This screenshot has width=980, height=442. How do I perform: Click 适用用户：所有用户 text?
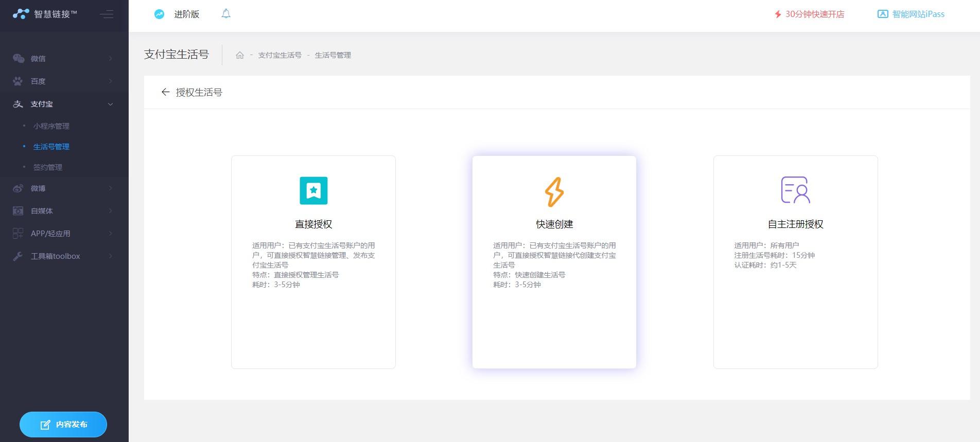766,245
